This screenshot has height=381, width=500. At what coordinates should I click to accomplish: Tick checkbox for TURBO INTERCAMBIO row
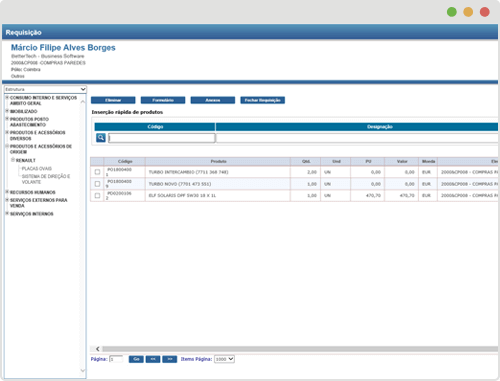97,172
